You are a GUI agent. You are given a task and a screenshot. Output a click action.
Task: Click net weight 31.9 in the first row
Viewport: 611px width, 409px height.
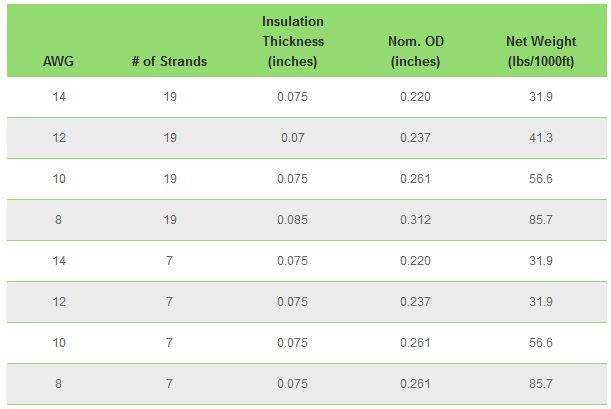540,97
